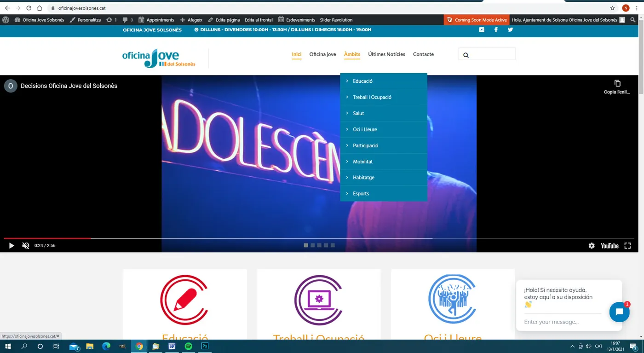The height and width of the screenshot is (353, 644).
Task: Reload the page in the browser
Action: pyautogui.click(x=29, y=8)
